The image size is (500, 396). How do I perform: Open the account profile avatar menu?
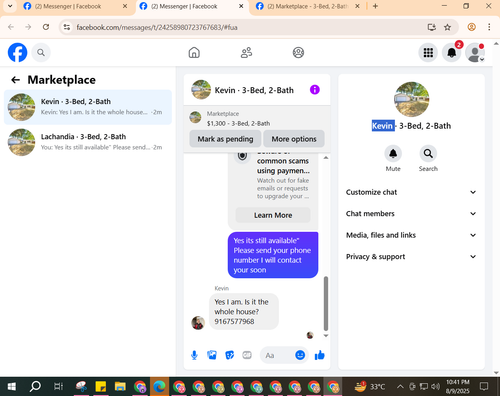pyautogui.click(x=475, y=53)
